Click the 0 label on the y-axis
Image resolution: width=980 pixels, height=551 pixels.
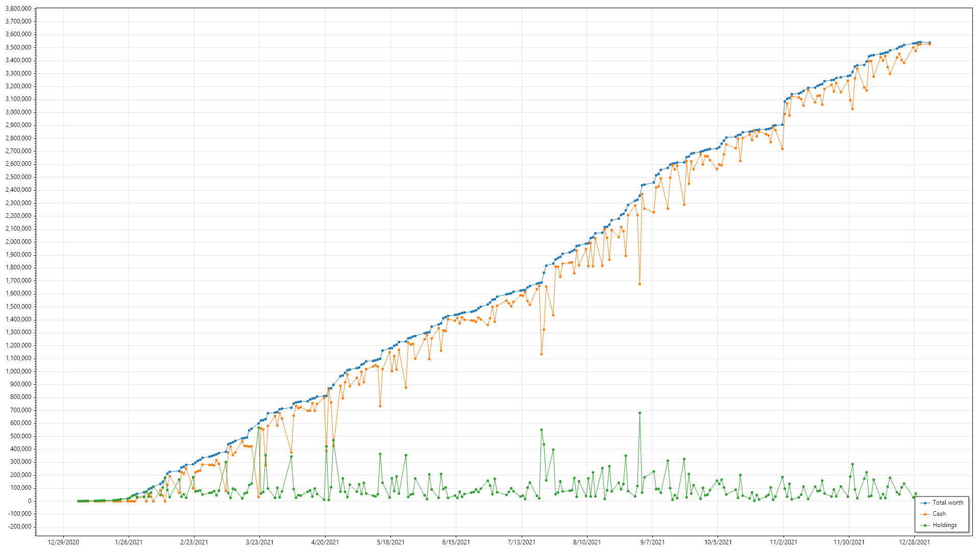pos(30,501)
